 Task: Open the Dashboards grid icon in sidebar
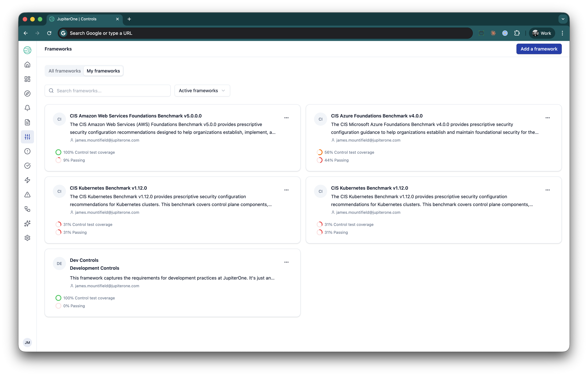click(27, 79)
